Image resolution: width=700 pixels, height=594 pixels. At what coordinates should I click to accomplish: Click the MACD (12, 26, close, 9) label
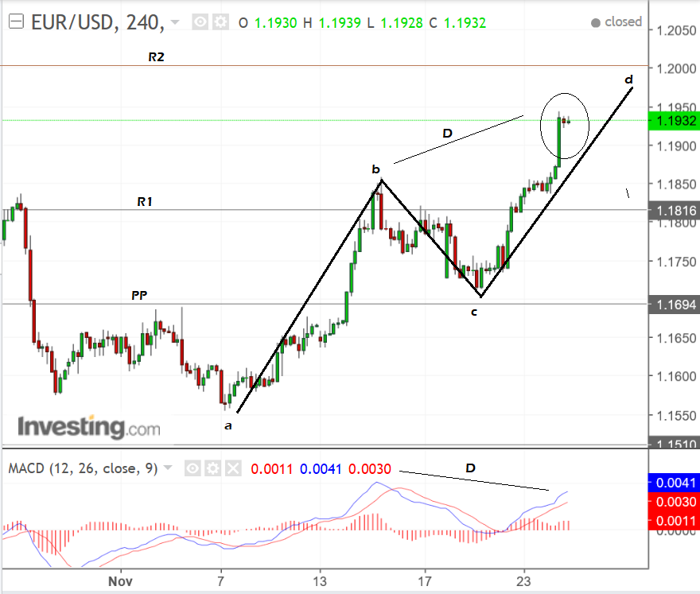[x=83, y=468]
